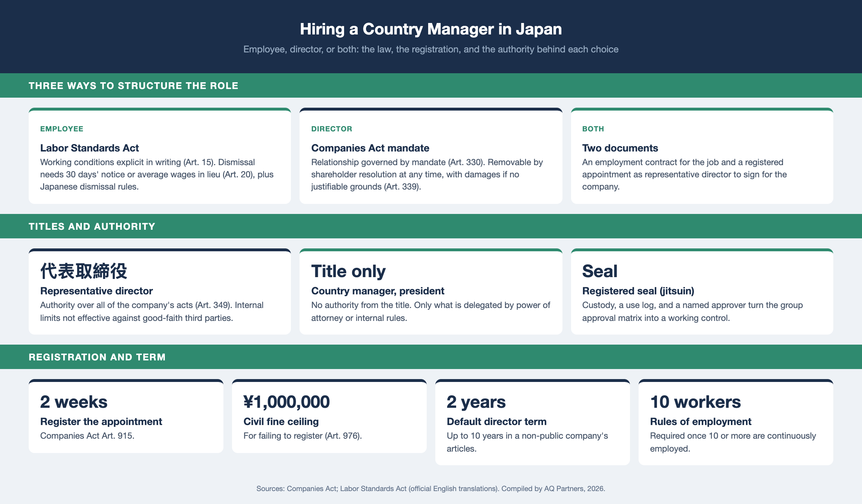
Task: Click the paragraph starting "An employment contract for the job"
Action: coord(685,174)
